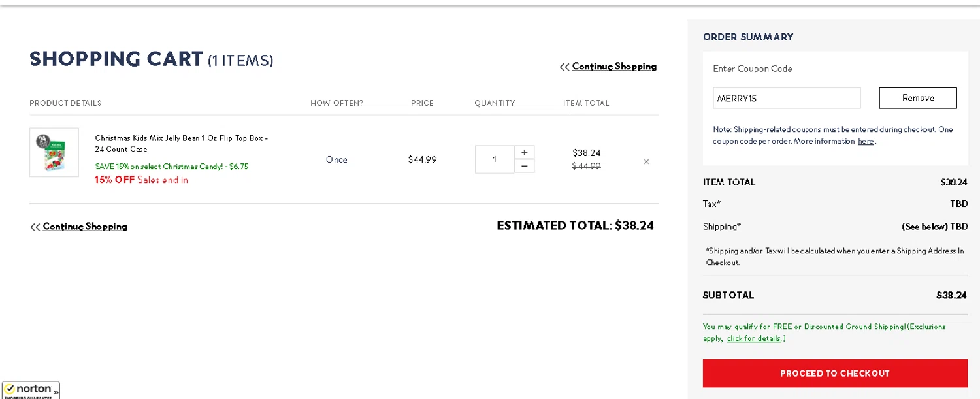Click the ORDER SUMMARY heading
Viewport: 980px width, 399px height.
(748, 37)
